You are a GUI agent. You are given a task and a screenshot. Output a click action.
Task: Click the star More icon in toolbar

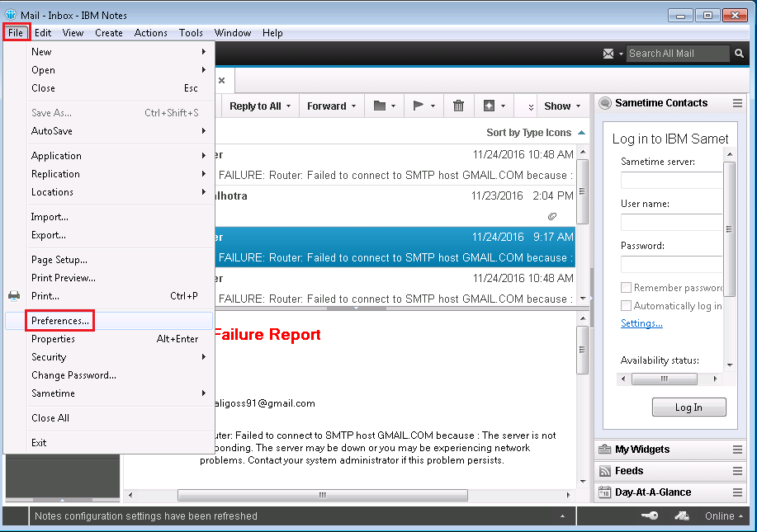pos(489,106)
